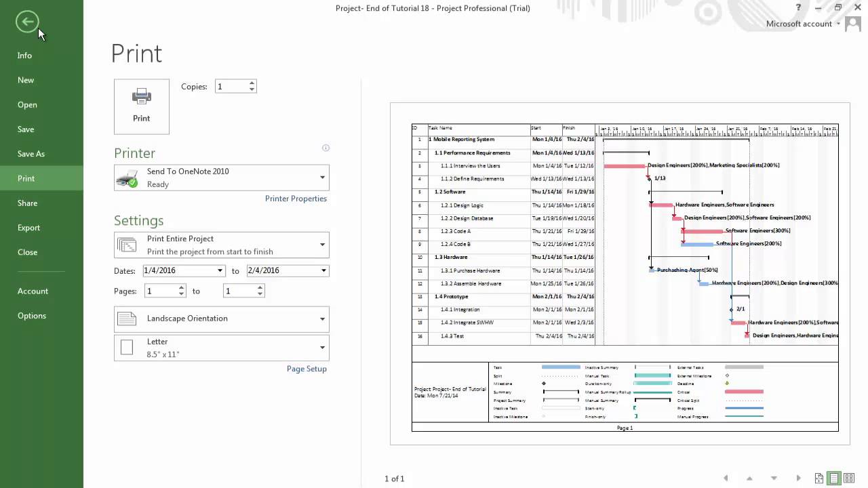Open the Info tab
Viewport: 868px width, 488px height.
[x=24, y=56]
